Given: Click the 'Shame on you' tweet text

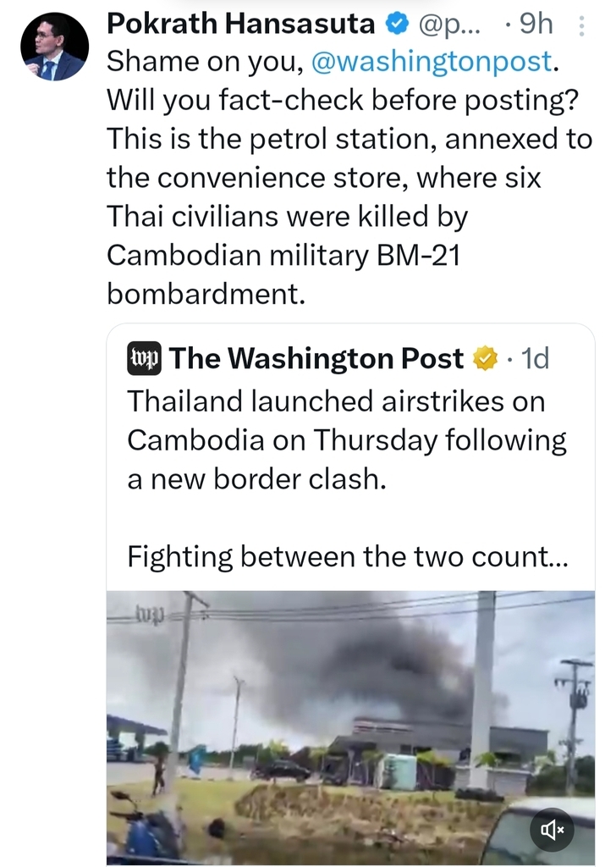Looking at the screenshot, I should click(x=201, y=62).
